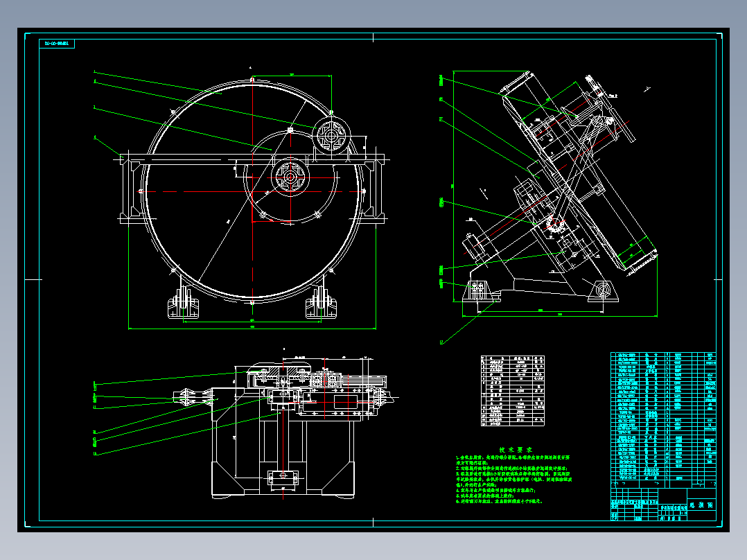Click the upper-right drive motor circle in front view
This screenshot has width=747, height=560.
pos(331,135)
